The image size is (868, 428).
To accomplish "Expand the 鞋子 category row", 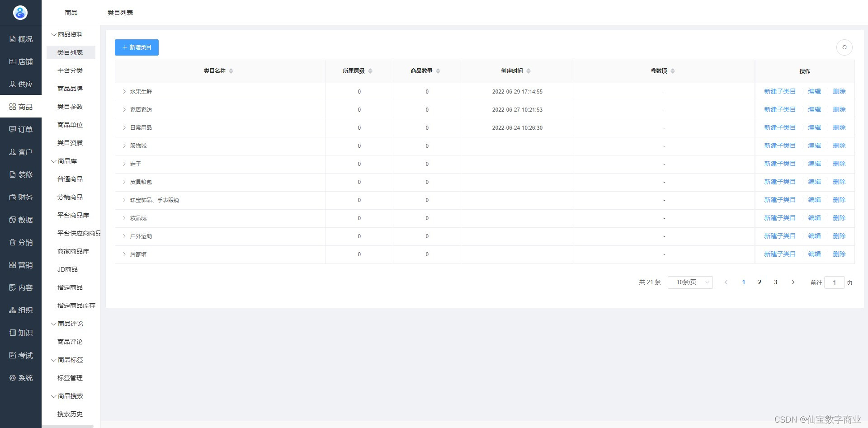I will 124,164.
